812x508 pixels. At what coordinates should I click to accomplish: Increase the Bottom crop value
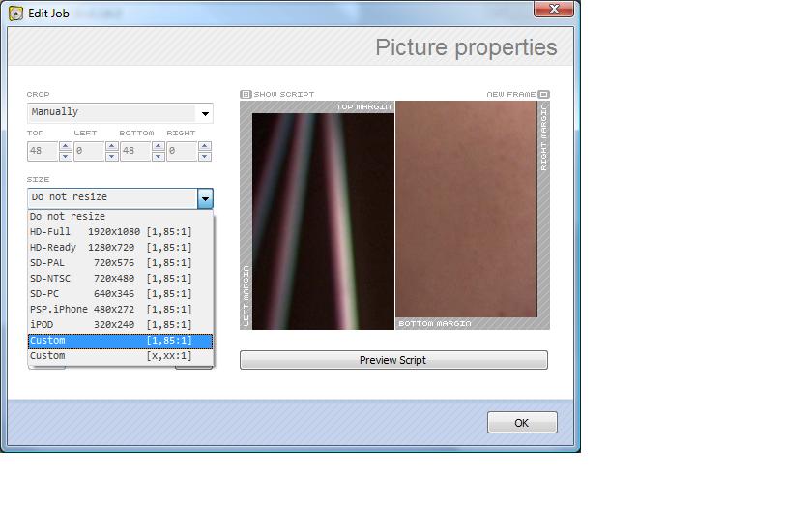[x=159, y=147]
